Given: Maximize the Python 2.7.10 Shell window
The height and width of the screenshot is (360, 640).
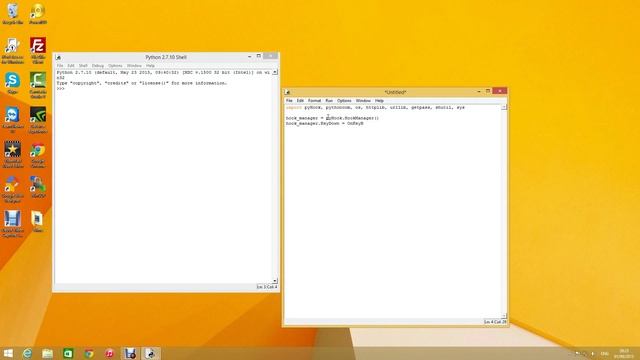Looking at the screenshot, I should (258, 56).
